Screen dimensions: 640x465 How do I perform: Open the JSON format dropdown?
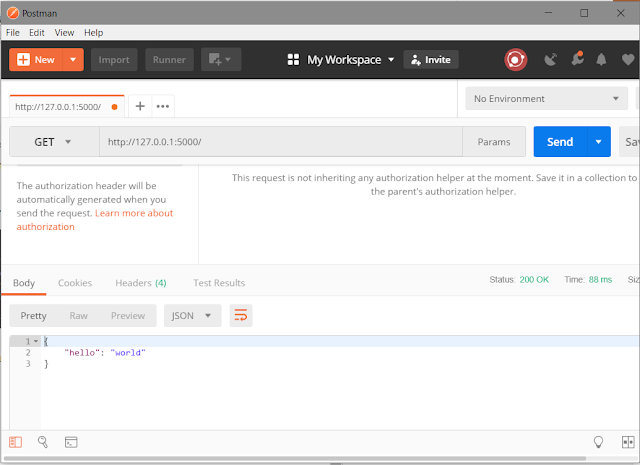point(192,316)
